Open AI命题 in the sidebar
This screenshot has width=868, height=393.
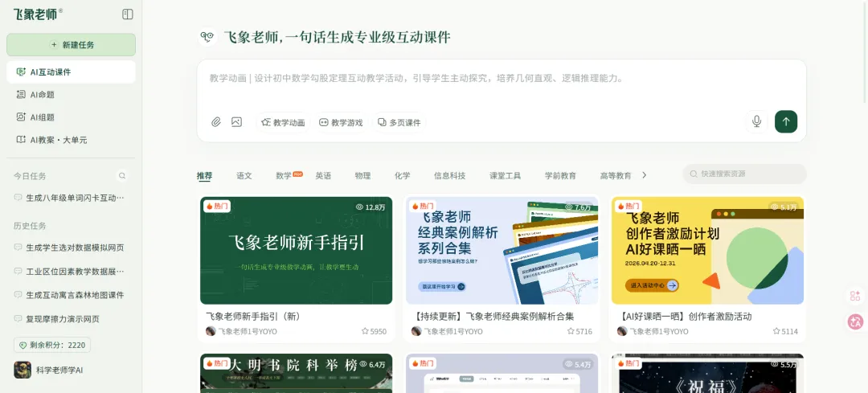click(71, 95)
